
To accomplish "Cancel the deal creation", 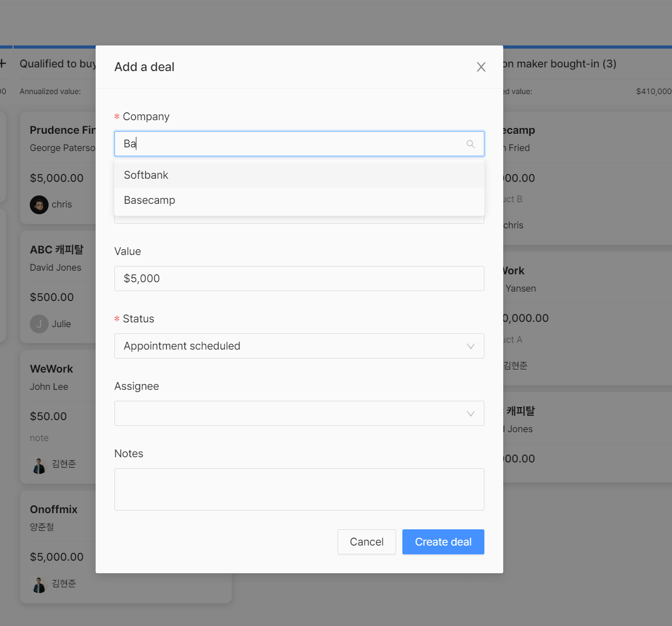I will tap(367, 542).
